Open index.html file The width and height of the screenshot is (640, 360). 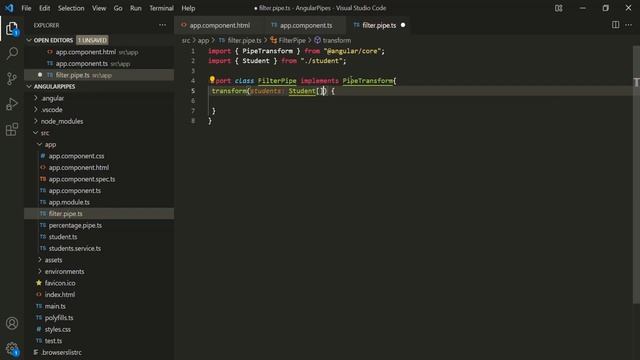(x=60, y=294)
